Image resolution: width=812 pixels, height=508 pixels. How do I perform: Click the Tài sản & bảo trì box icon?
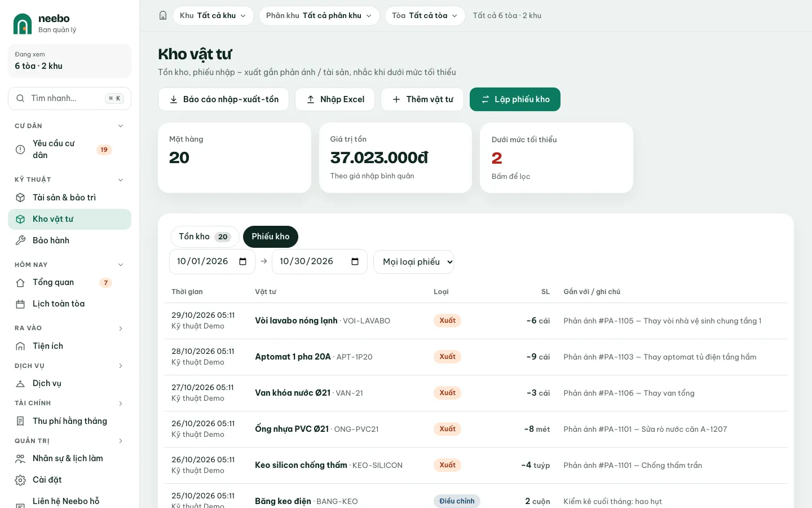20,198
